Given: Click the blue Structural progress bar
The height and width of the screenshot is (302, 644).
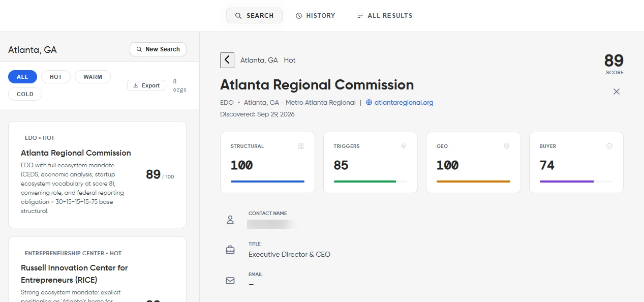Looking at the screenshot, I should point(267,182).
